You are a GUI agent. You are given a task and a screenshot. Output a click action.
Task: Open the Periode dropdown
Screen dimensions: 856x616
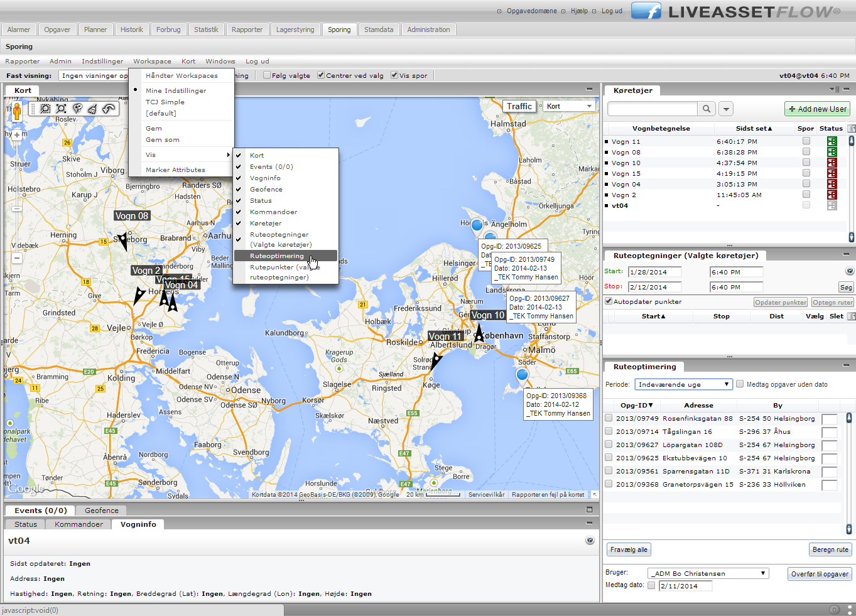683,384
